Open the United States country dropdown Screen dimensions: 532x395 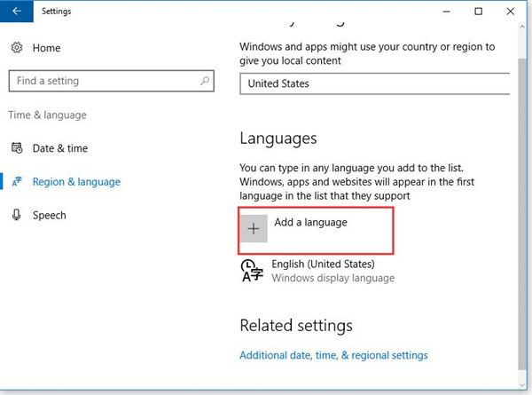point(374,83)
